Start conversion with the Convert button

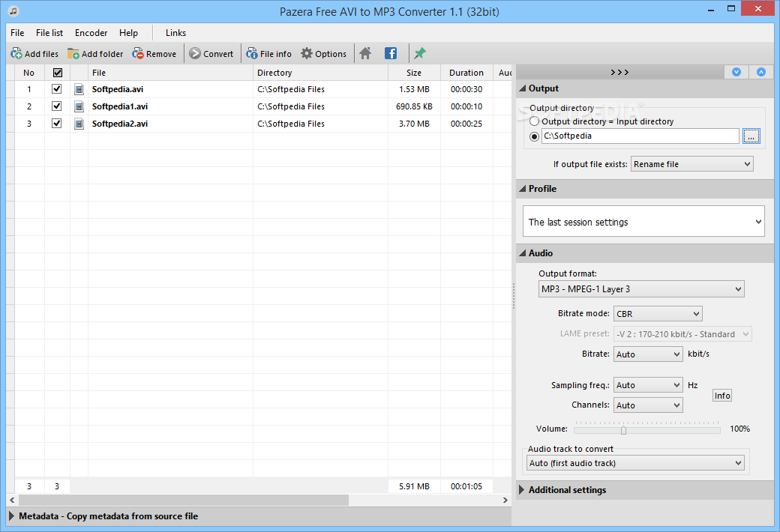tap(211, 54)
